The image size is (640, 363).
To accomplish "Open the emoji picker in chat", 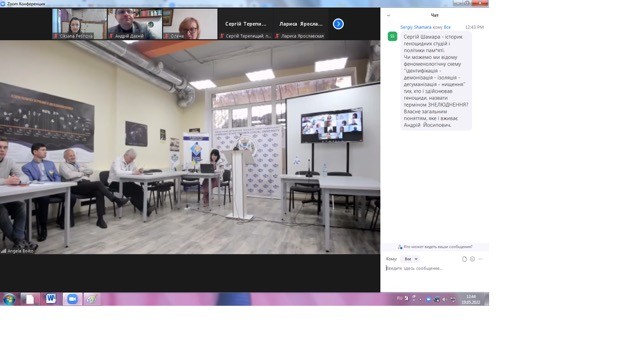I will click(x=472, y=259).
